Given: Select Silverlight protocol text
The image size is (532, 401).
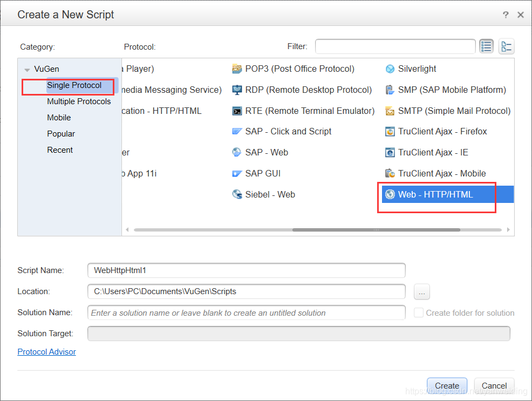Looking at the screenshot, I should pyautogui.click(x=417, y=69).
